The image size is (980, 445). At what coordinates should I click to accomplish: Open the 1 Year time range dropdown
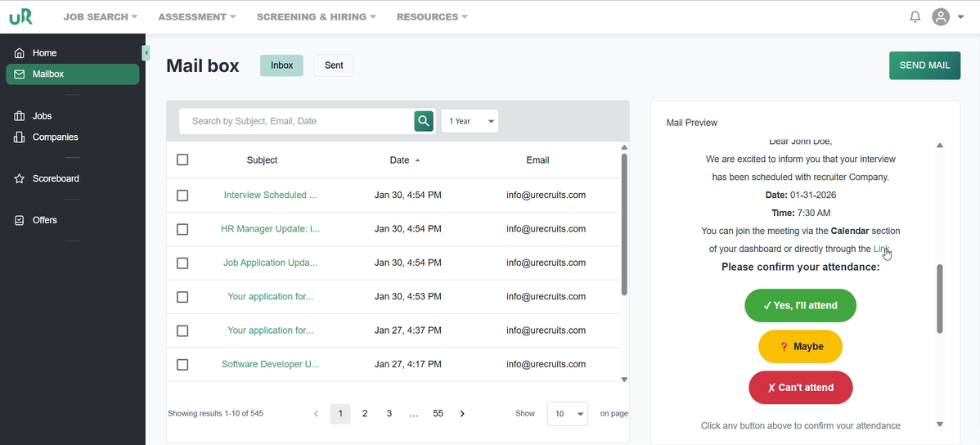(x=470, y=121)
